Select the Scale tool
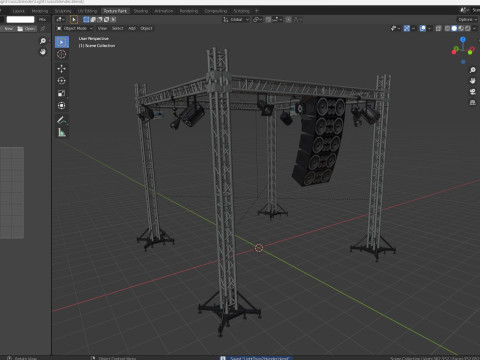 point(61,93)
